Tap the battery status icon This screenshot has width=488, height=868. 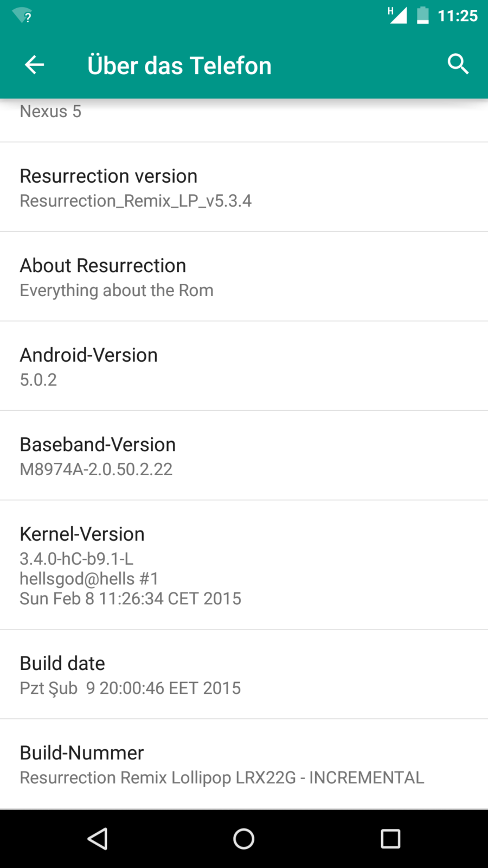(422, 15)
